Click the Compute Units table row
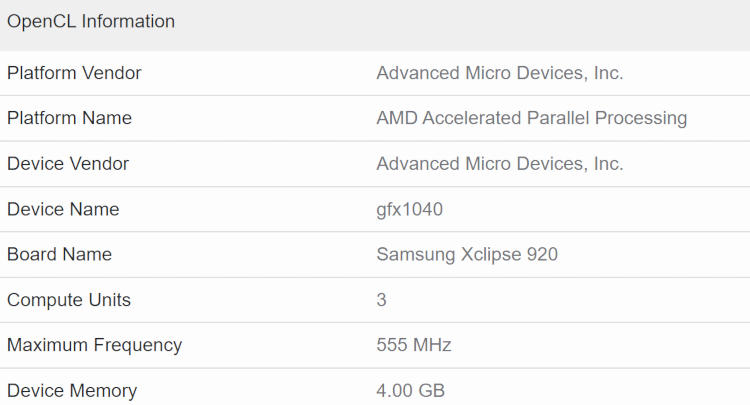Viewport: 750px width, 405px height. [375, 300]
